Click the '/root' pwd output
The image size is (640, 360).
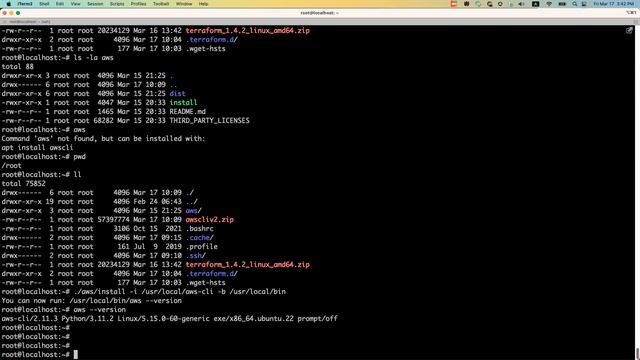click(11, 165)
